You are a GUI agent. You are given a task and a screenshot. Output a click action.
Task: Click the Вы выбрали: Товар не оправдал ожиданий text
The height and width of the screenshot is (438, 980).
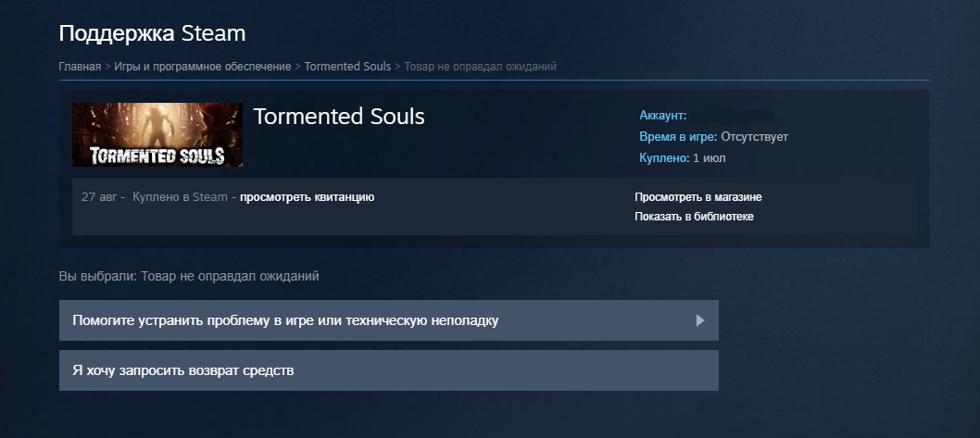click(x=189, y=276)
